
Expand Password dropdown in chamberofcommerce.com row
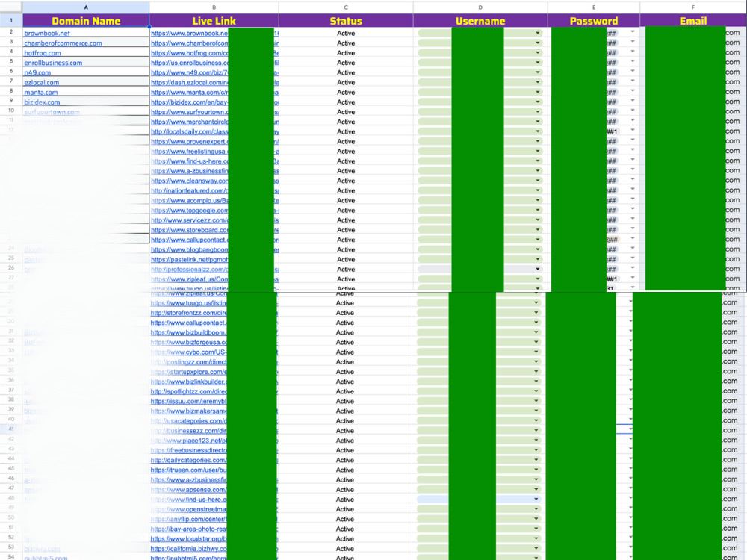pyautogui.click(x=633, y=41)
